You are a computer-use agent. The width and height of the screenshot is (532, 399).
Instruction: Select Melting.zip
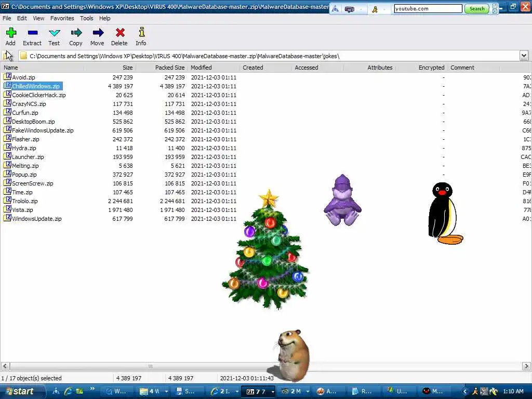[25, 166]
